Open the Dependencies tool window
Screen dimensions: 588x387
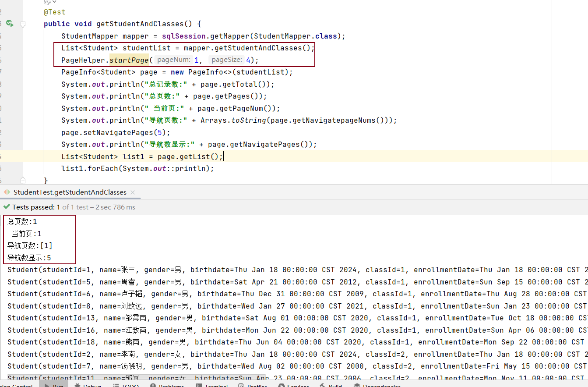(x=379, y=385)
